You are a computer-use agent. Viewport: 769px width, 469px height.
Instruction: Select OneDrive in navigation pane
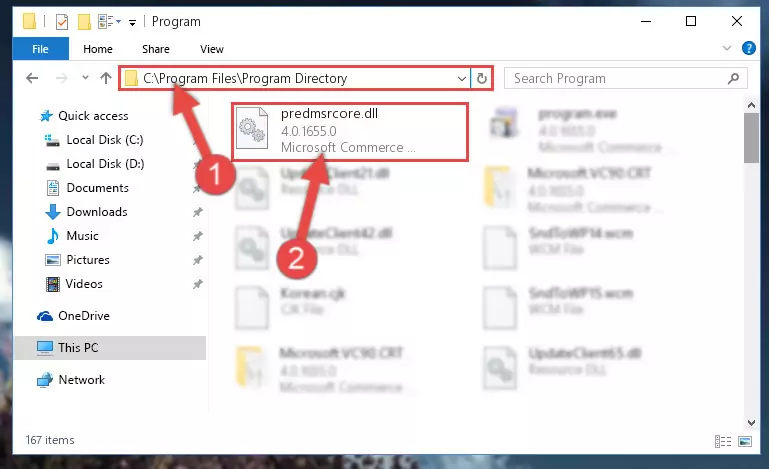coord(84,316)
